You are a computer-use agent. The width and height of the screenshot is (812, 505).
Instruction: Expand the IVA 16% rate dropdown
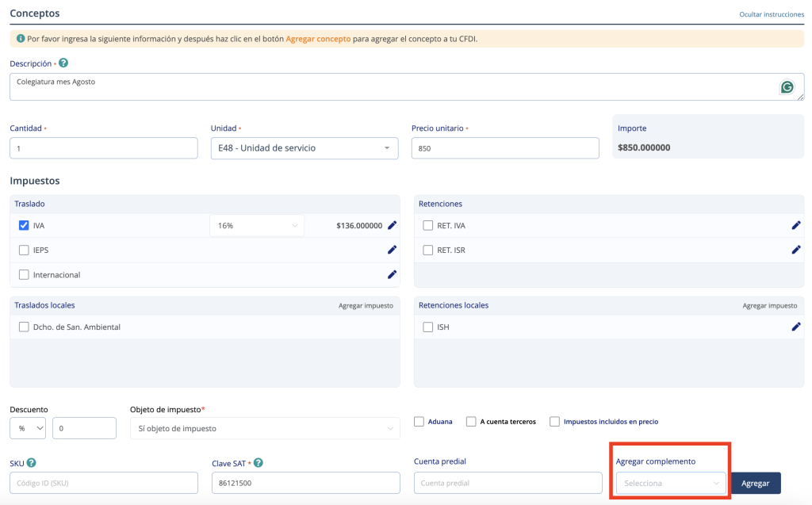[257, 226]
